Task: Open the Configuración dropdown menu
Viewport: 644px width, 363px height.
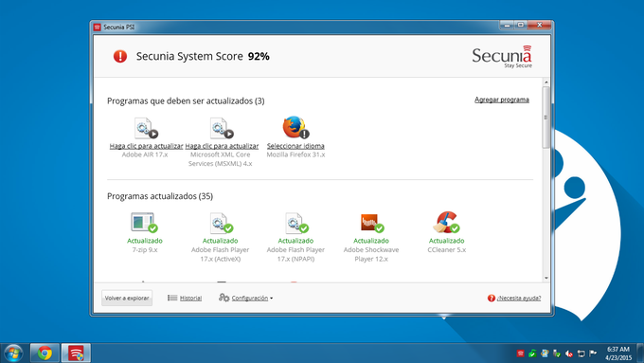Action: [252, 298]
